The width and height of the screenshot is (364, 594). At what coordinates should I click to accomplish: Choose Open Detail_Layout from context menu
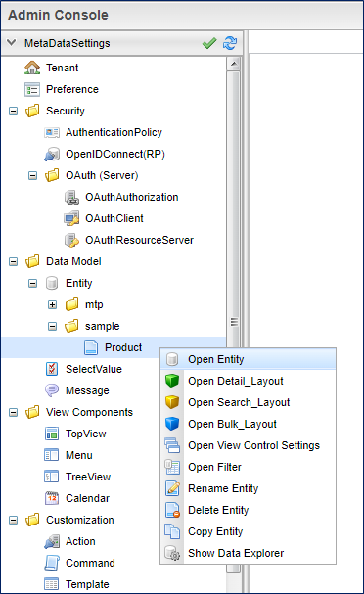(249, 381)
